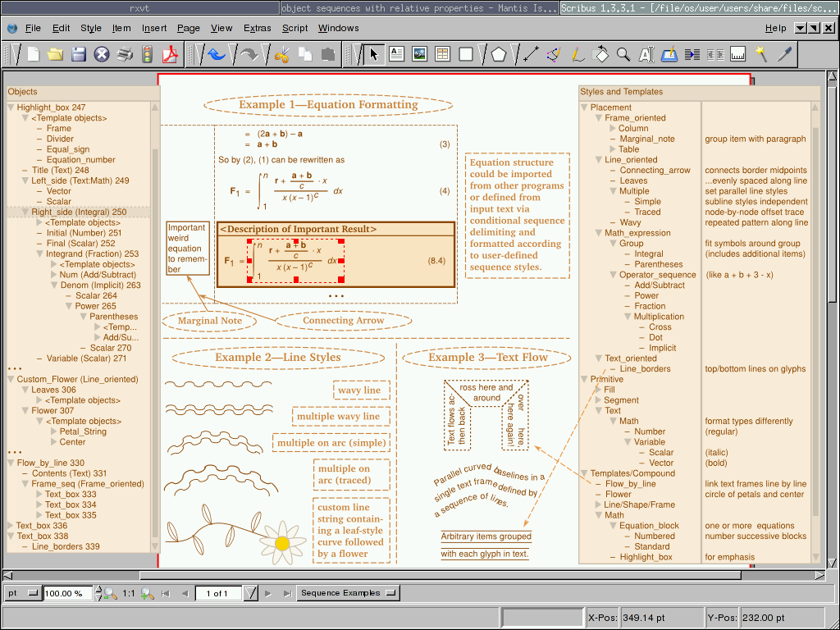The image size is (840, 630).
Task: Select the Insert Table tool
Action: (x=443, y=55)
